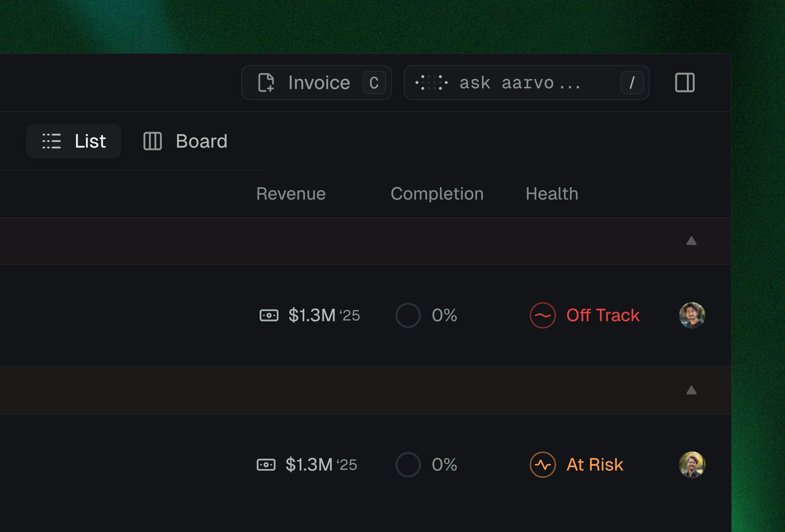Click the List view icon

click(51, 141)
